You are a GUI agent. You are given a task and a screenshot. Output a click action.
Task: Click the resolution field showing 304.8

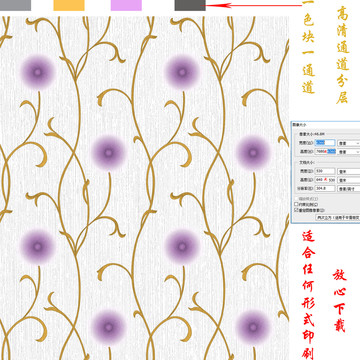point(325,189)
